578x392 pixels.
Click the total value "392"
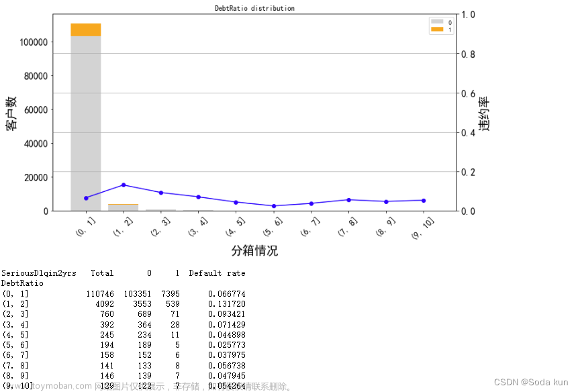coord(107,325)
